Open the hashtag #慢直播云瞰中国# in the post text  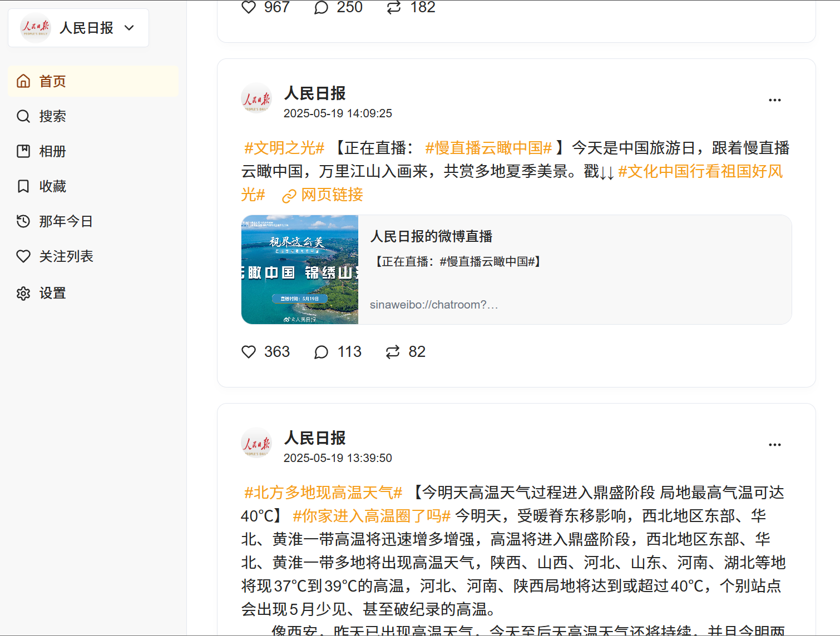[x=488, y=148]
